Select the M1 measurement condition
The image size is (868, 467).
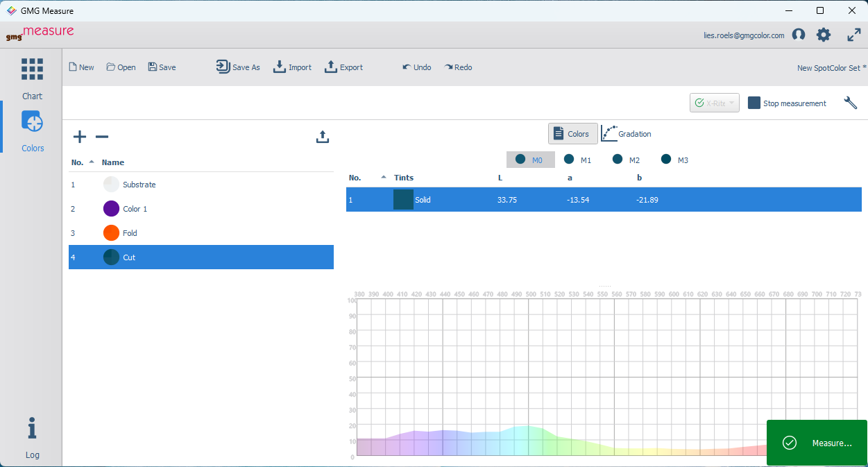click(578, 160)
